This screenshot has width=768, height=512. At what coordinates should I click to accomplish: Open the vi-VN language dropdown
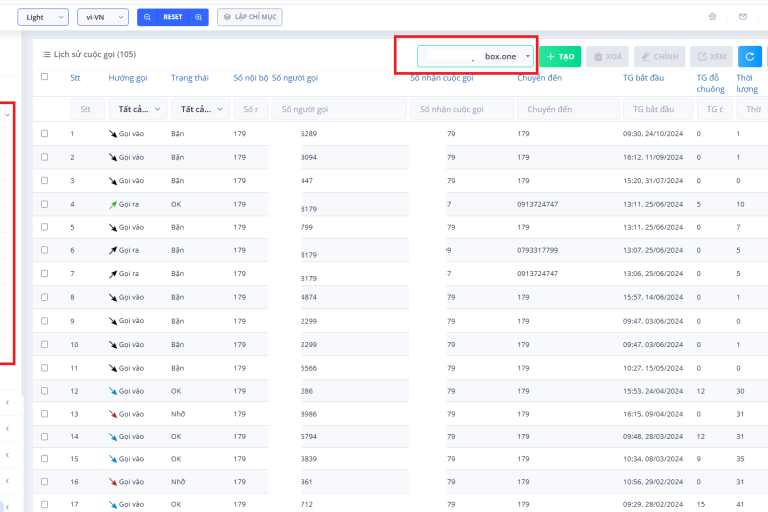[103, 17]
